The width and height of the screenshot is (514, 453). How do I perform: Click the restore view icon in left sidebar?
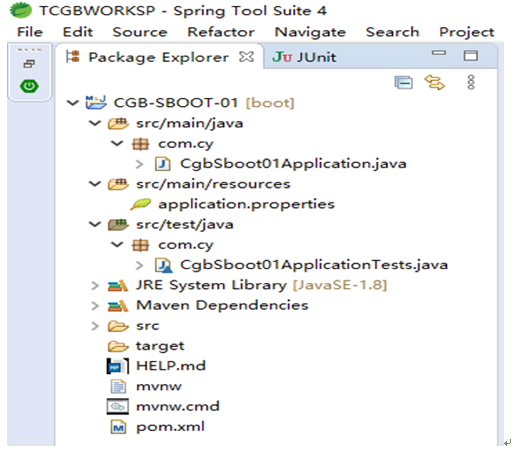click(x=29, y=63)
